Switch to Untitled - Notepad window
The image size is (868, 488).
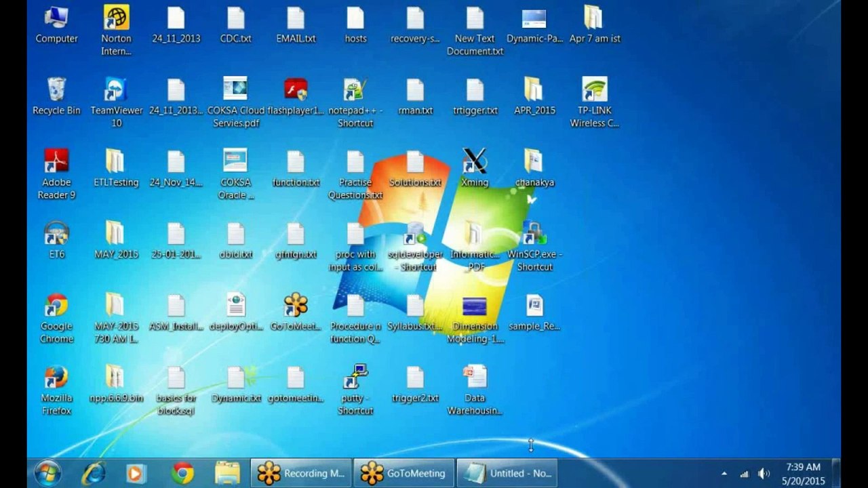[x=506, y=473]
